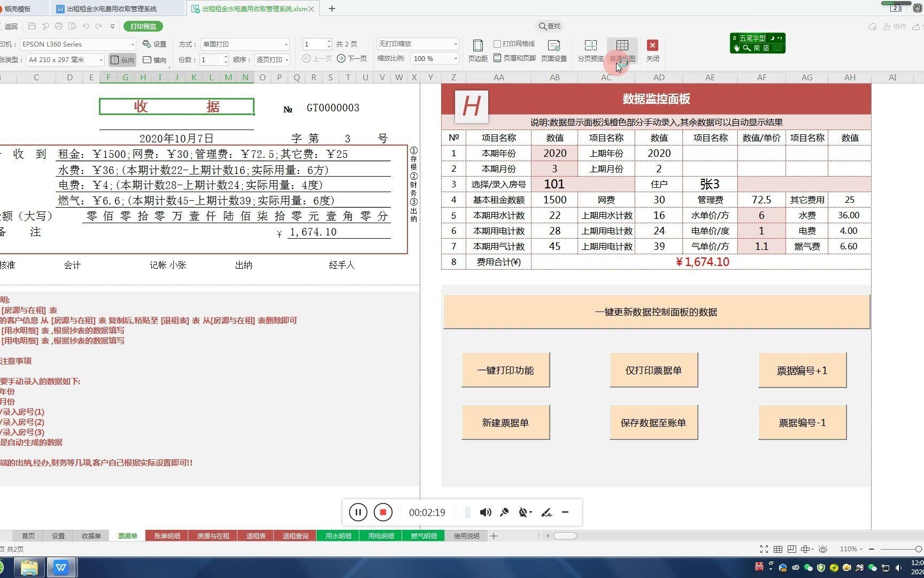Click 一键更新数据控制面板的数据 button
The image size is (924, 578).
pos(656,312)
